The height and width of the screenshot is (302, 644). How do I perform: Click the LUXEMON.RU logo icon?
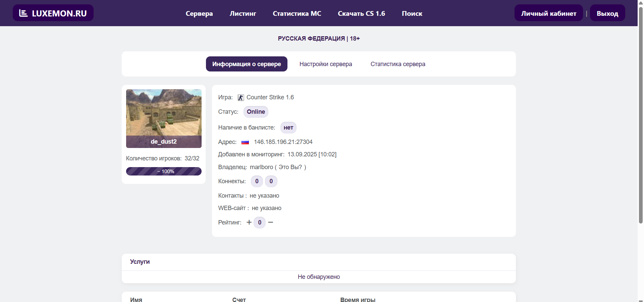coord(23,13)
